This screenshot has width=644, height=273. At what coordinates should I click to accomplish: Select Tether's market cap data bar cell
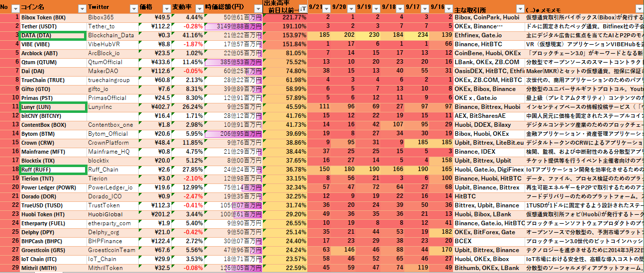233,26
